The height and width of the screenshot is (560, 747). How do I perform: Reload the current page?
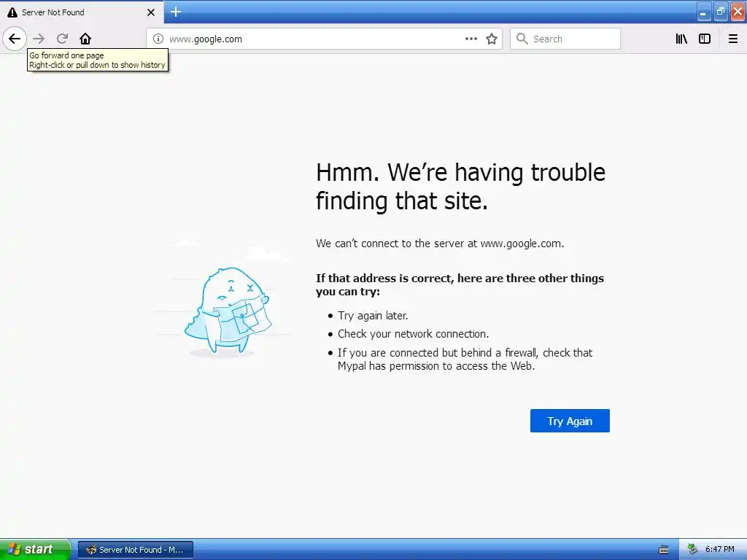[x=63, y=39]
